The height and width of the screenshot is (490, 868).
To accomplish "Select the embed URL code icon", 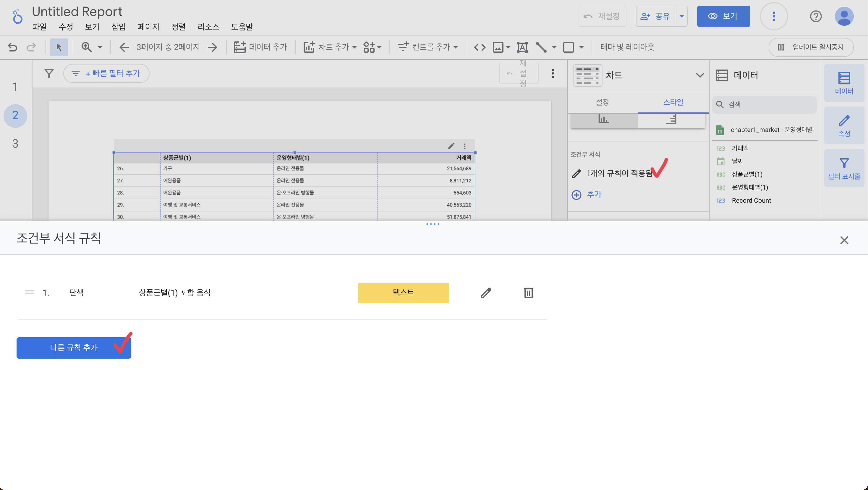I will pos(480,47).
